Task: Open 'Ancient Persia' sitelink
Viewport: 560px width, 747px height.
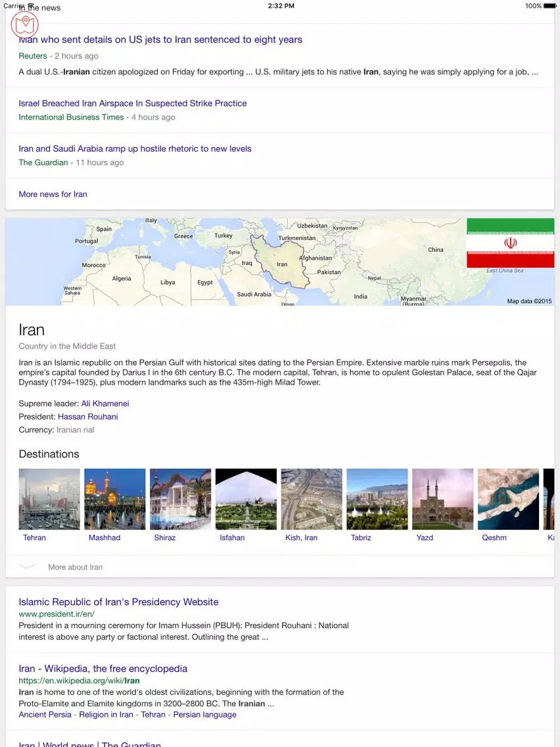Action: point(45,715)
